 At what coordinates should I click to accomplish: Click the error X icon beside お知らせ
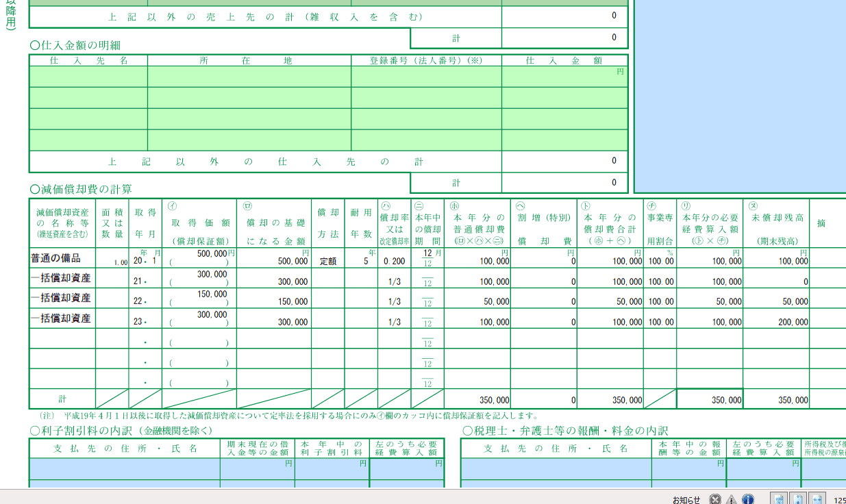click(715, 499)
